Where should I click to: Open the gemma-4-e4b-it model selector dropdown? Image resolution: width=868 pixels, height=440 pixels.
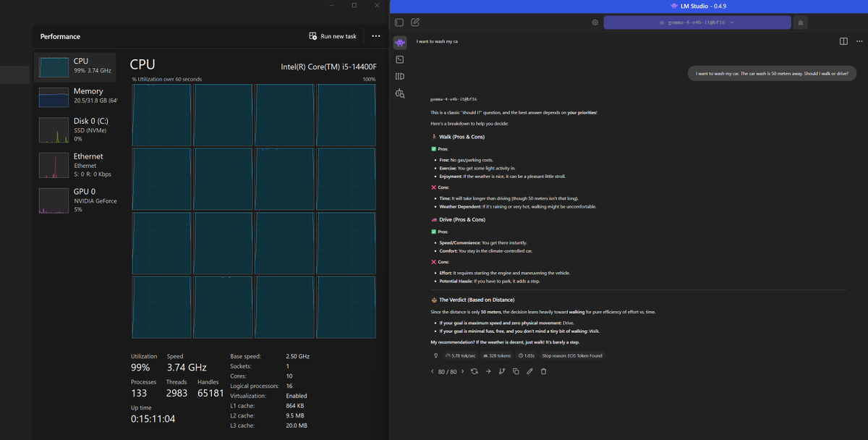pos(697,22)
